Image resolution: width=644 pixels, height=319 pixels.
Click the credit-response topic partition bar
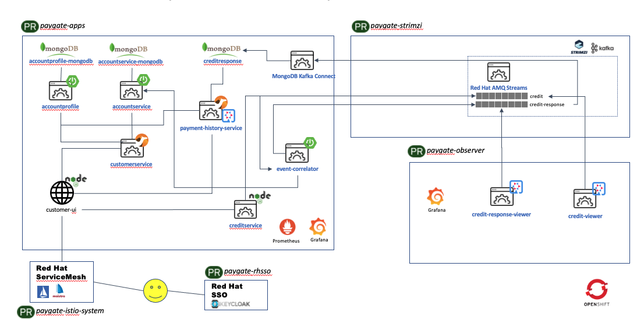point(501,104)
